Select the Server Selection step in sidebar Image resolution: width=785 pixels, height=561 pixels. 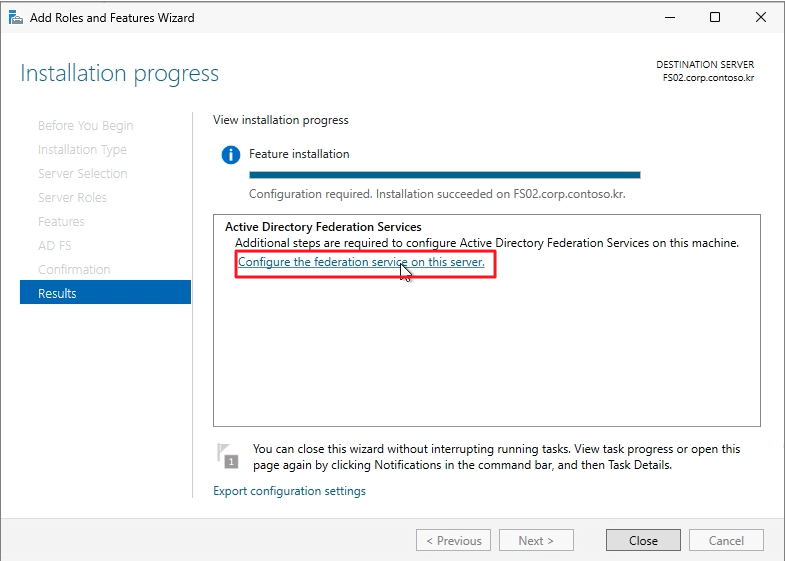click(83, 173)
